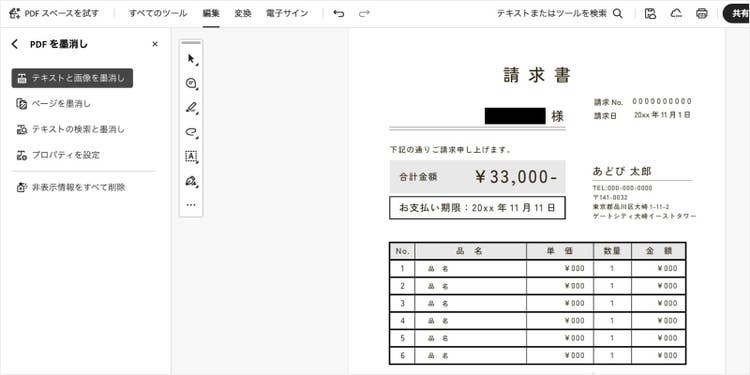Screen dimensions: 750x375
Task: Redo the last action
Action: tap(364, 13)
